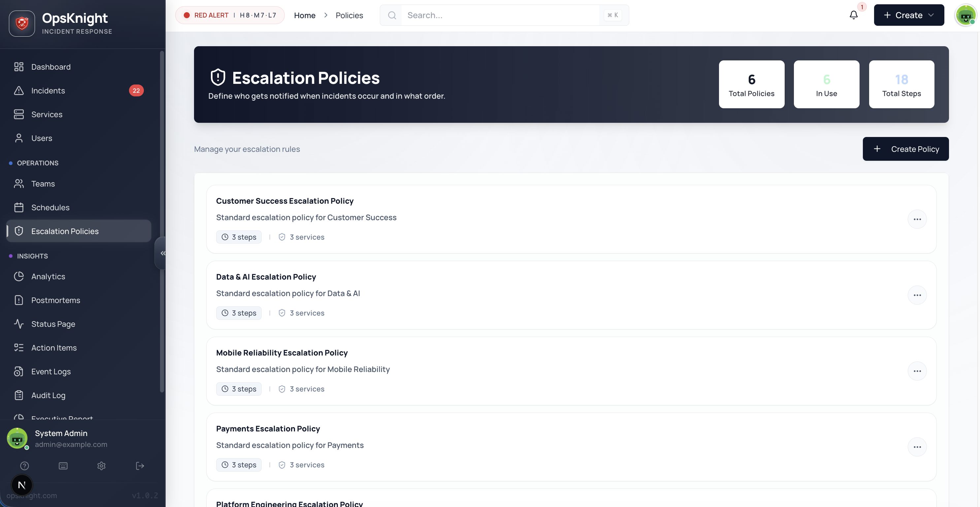Navigate to Home in the breadcrumb
Screen dimensions: 980x507
coord(305,15)
